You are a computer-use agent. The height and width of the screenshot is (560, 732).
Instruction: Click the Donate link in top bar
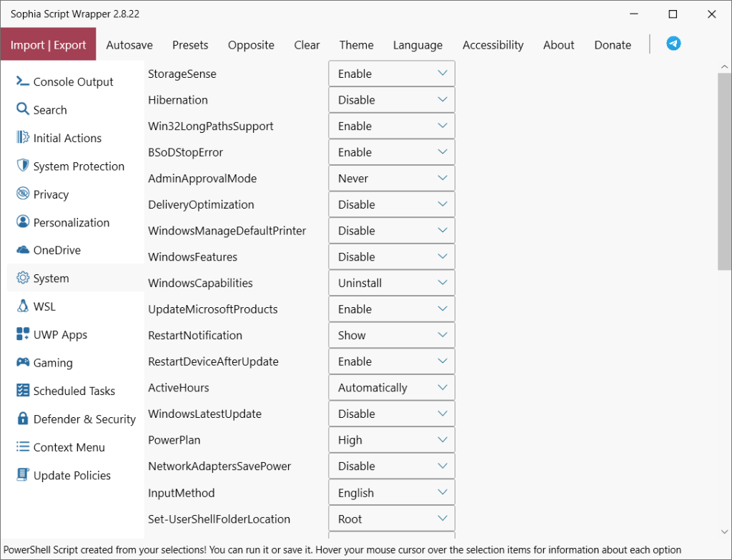tap(613, 45)
